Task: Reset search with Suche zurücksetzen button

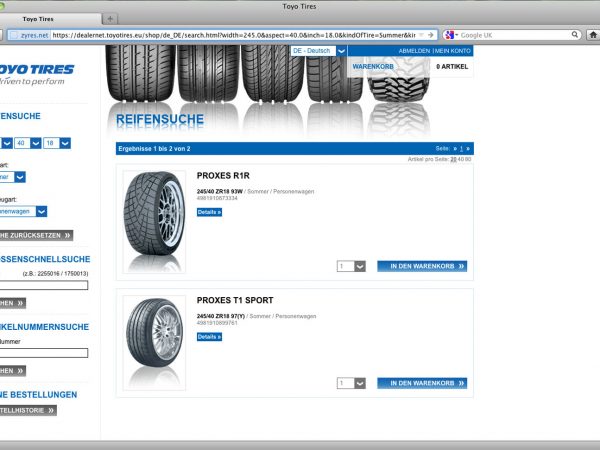Action: (x=36, y=235)
